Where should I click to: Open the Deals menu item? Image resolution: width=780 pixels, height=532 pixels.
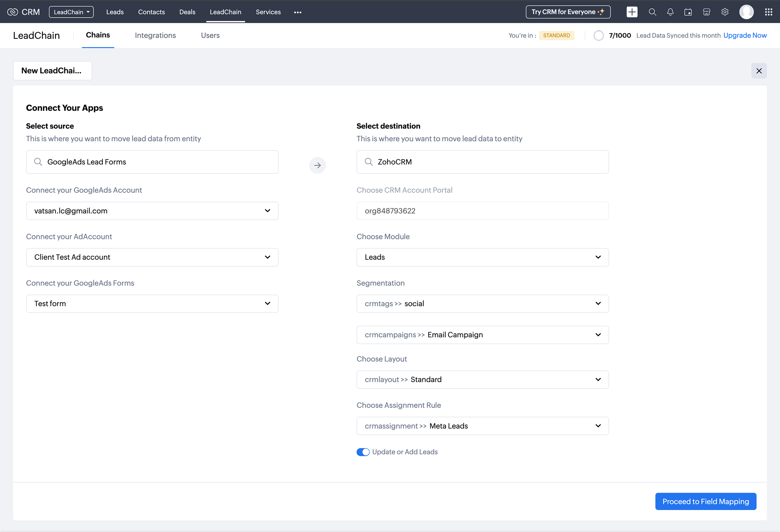coord(187,12)
